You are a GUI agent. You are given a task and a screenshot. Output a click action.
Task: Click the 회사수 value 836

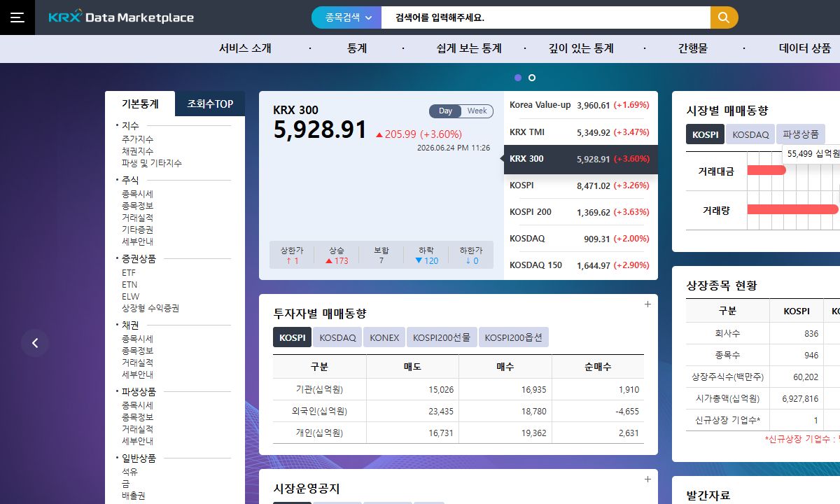(811, 334)
